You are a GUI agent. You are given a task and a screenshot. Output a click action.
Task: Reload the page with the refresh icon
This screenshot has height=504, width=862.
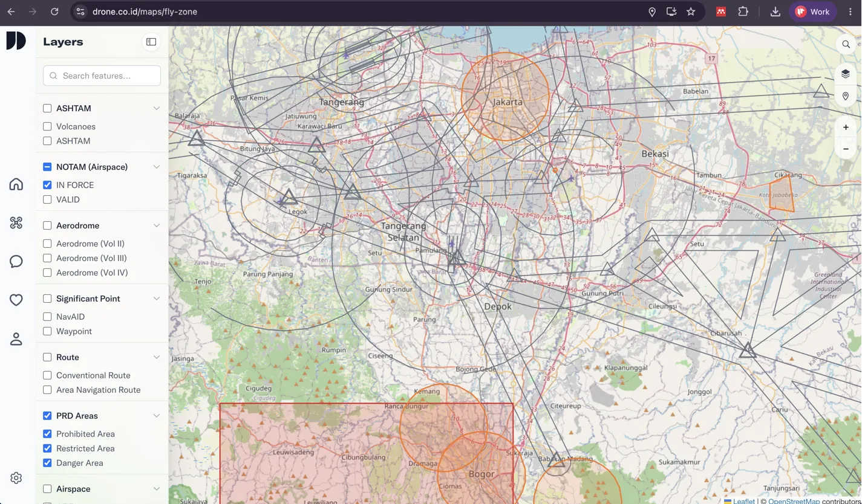click(x=54, y=11)
